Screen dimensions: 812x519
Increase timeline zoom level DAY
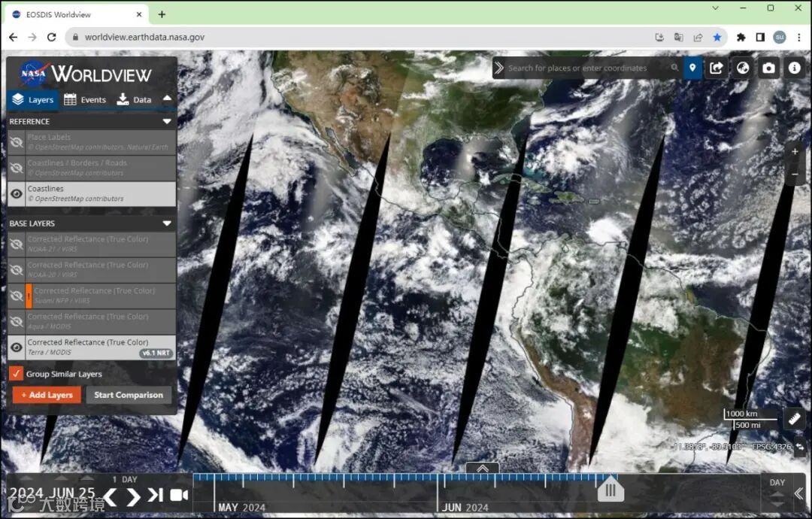tap(777, 494)
